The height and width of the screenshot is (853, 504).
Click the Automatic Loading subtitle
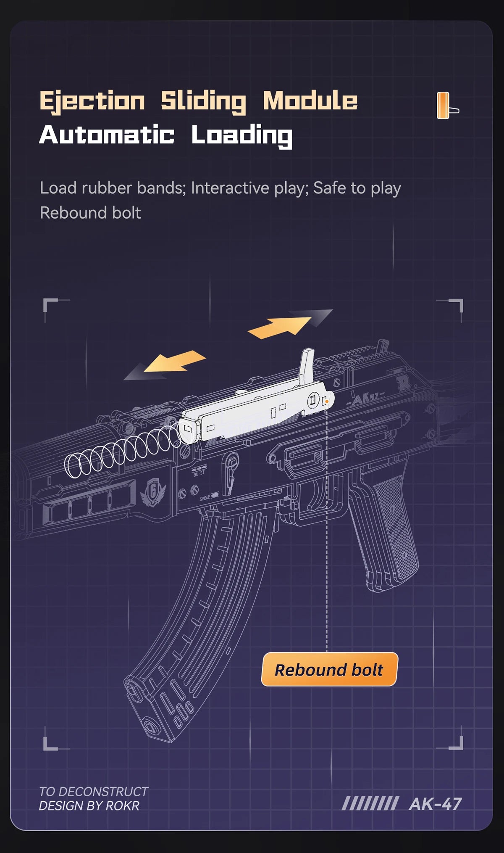click(166, 135)
